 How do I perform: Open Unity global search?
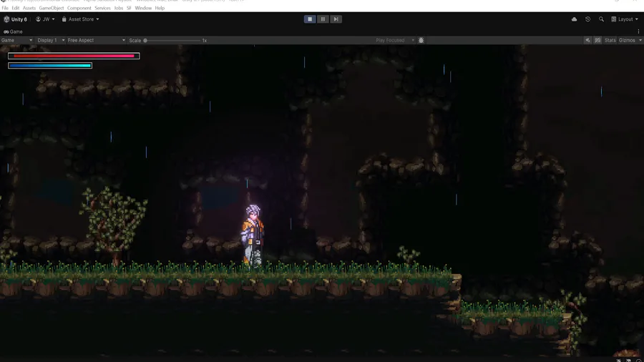(x=601, y=19)
